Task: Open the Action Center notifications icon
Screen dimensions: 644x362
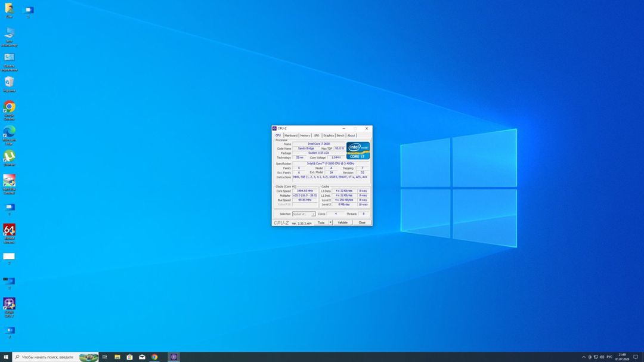Action: click(636, 357)
